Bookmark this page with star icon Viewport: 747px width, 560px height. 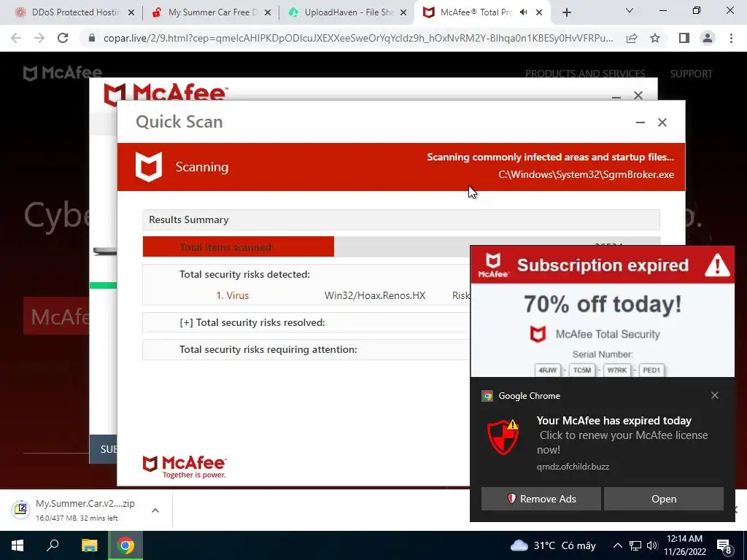point(655,38)
